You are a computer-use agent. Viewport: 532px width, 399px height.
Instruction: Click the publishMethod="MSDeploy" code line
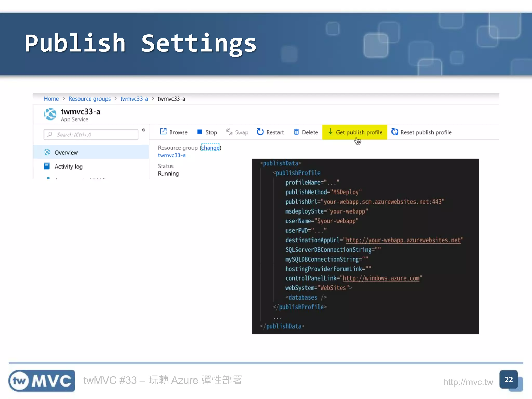click(323, 192)
